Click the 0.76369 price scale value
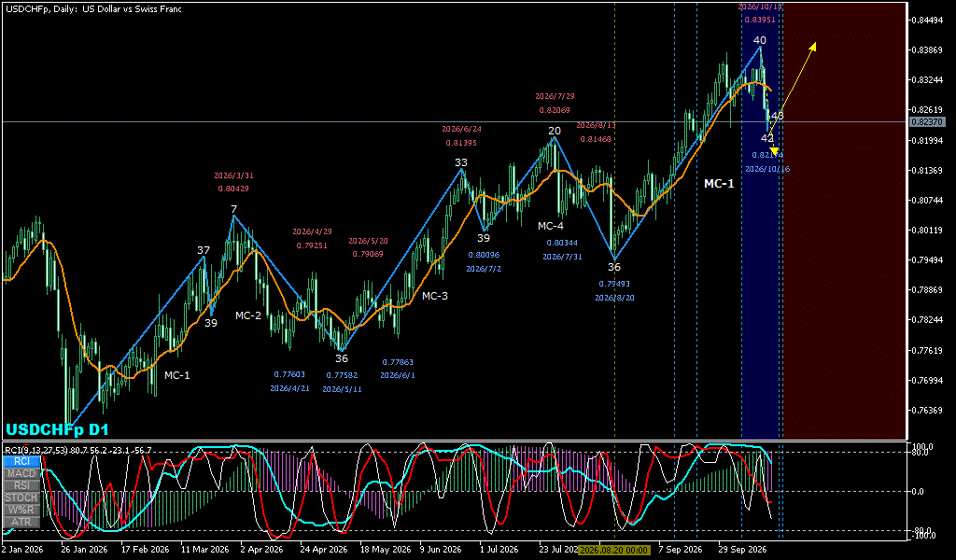 point(927,410)
